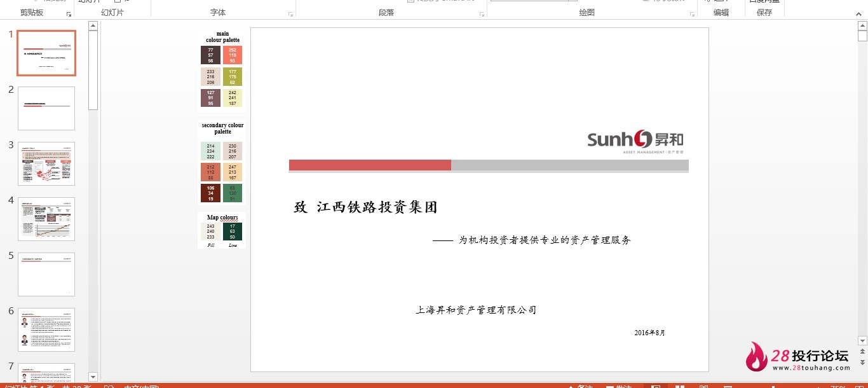The width and height of the screenshot is (868, 388).
Task: Select the 243 240 233 Fill map swatch
Action: tap(210, 232)
